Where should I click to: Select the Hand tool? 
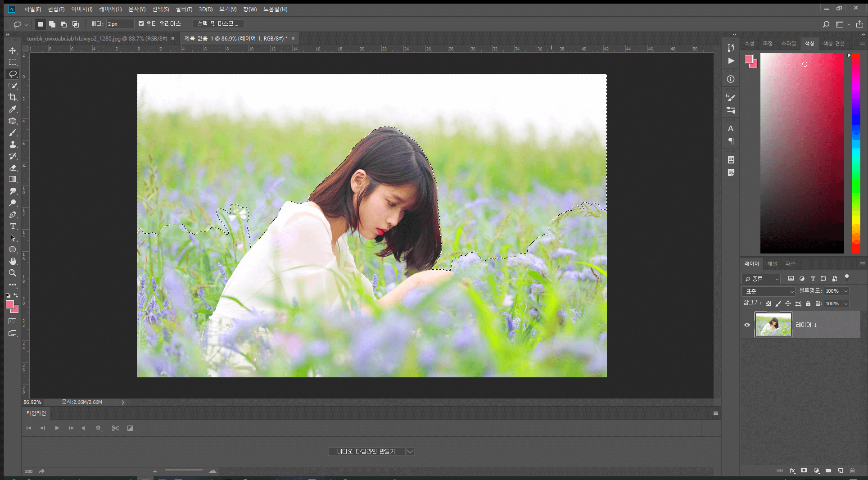coord(13,261)
